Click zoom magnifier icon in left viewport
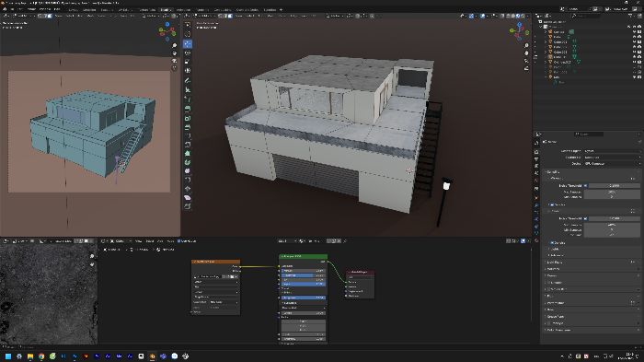The image size is (644, 362). 175,45
